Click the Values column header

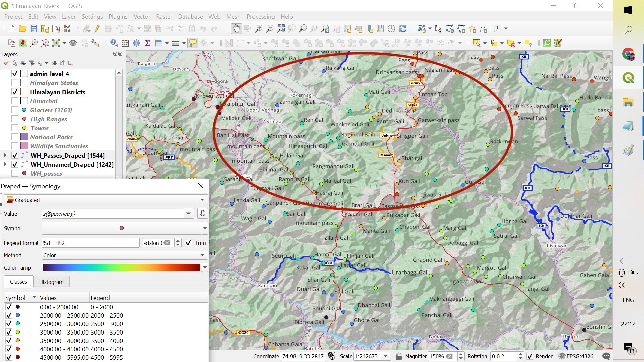click(64, 298)
